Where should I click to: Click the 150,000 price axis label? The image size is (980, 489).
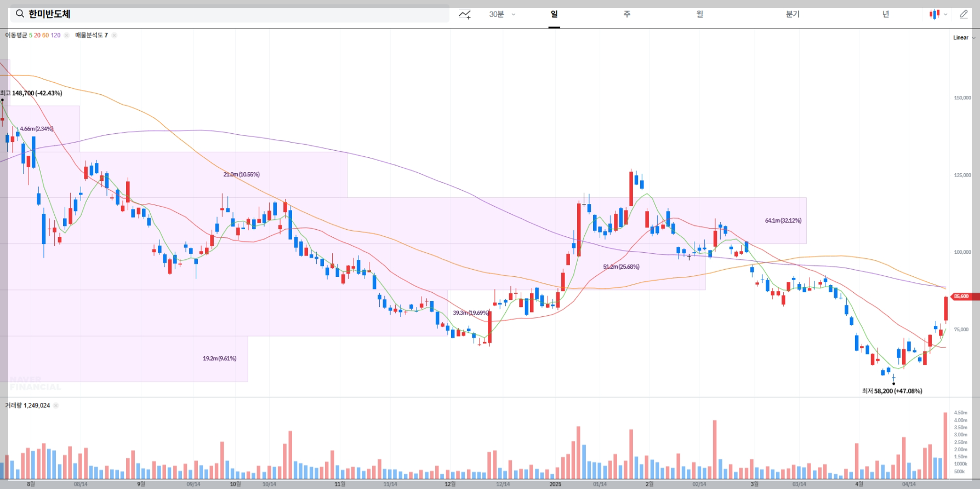tap(962, 98)
